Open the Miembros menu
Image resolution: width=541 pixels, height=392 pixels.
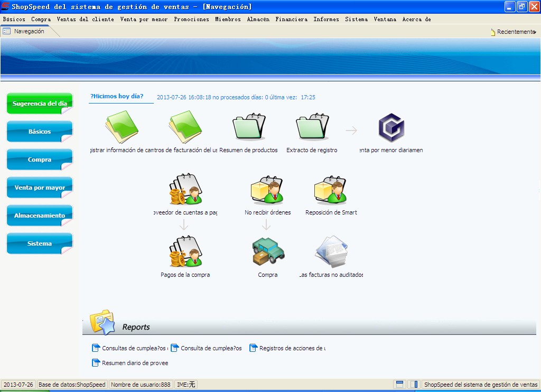[228, 20]
